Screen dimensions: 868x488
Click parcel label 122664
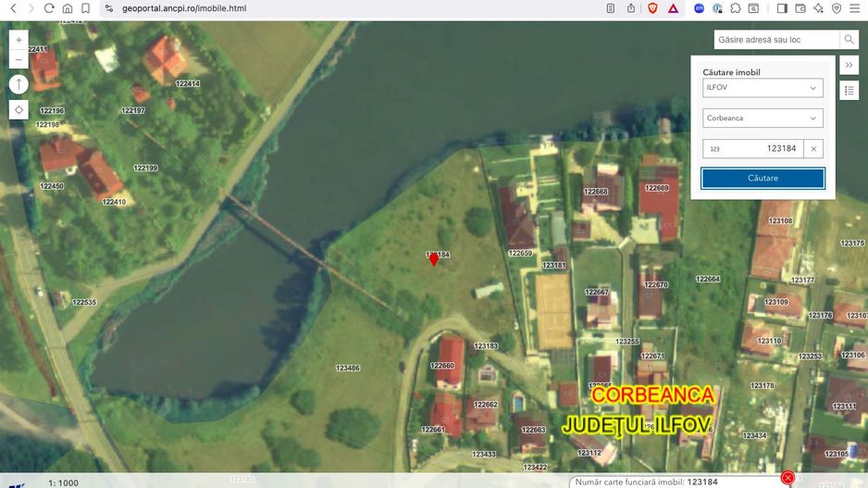[x=708, y=279]
